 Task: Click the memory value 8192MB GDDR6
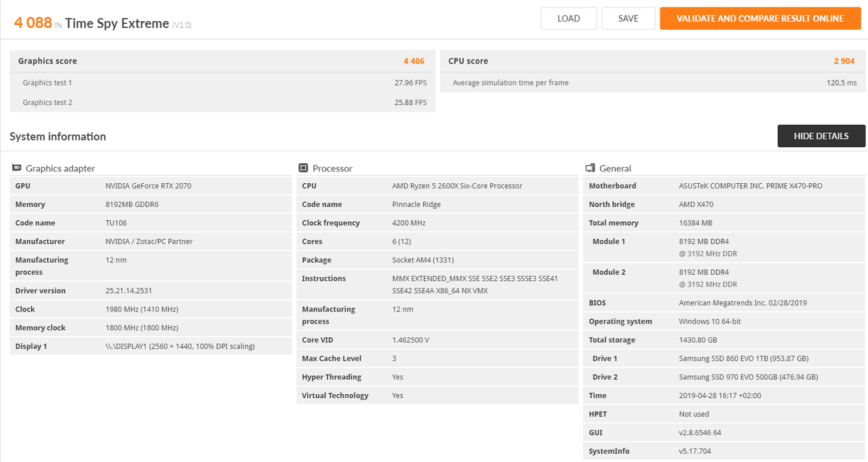tap(132, 204)
